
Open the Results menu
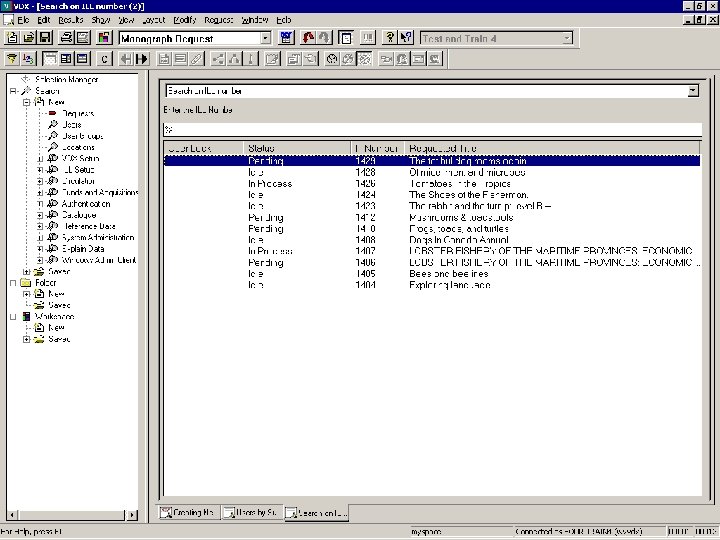click(x=71, y=20)
